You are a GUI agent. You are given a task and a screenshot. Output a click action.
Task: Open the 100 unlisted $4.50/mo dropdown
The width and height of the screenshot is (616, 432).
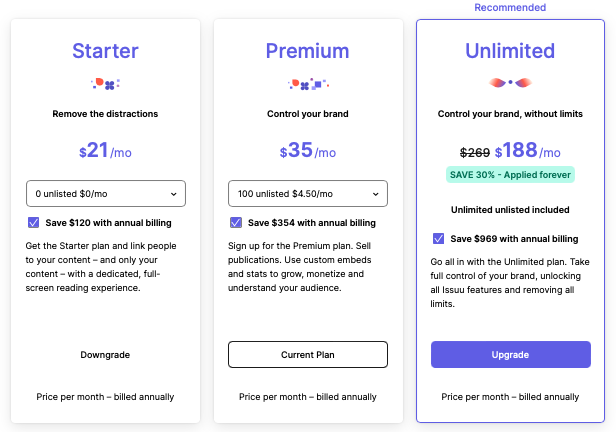[x=308, y=194]
